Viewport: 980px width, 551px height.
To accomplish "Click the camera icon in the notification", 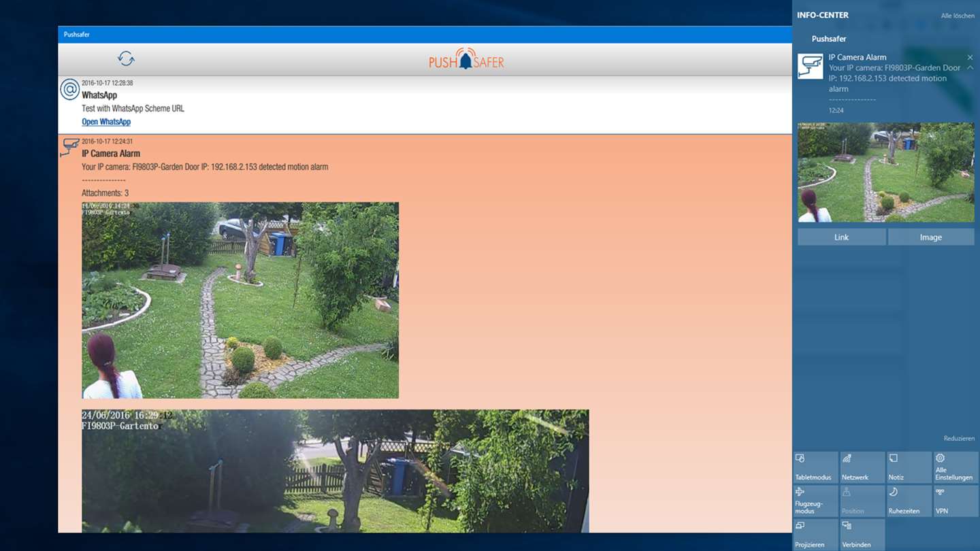I will 810,67.
